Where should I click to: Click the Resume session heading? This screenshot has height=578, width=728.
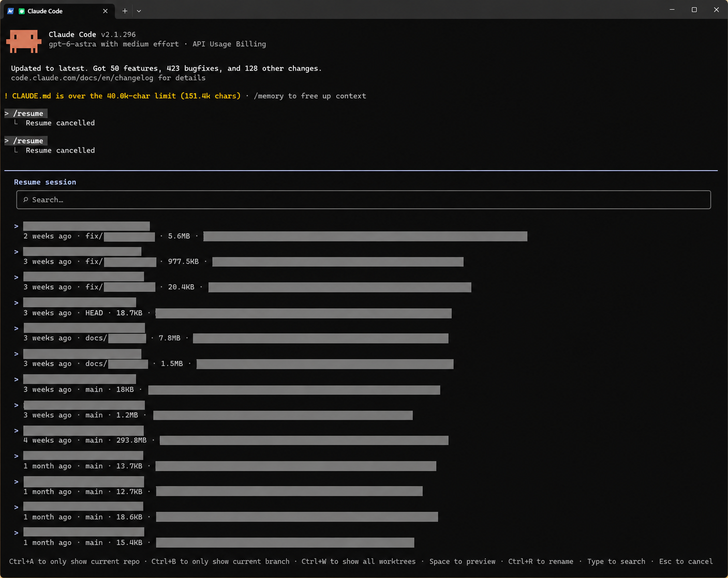tap(45, 182)
